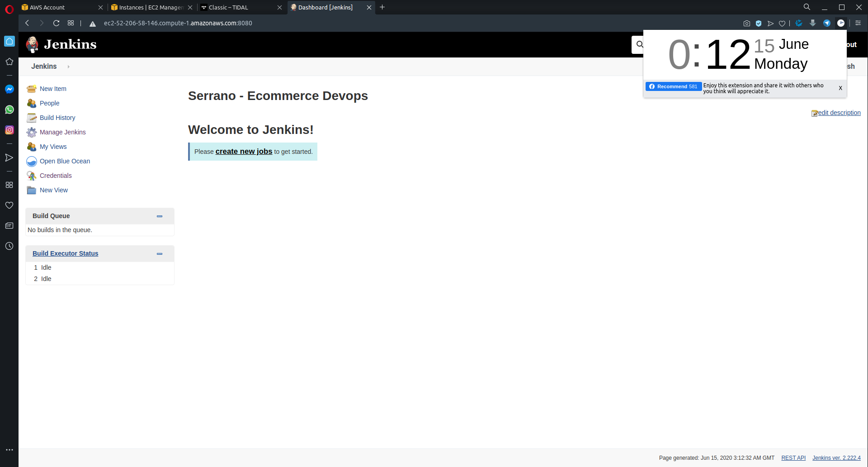The width and height of the screenshot is (868, 467).
Task: Open the My Views link
Action: (53, 147)
